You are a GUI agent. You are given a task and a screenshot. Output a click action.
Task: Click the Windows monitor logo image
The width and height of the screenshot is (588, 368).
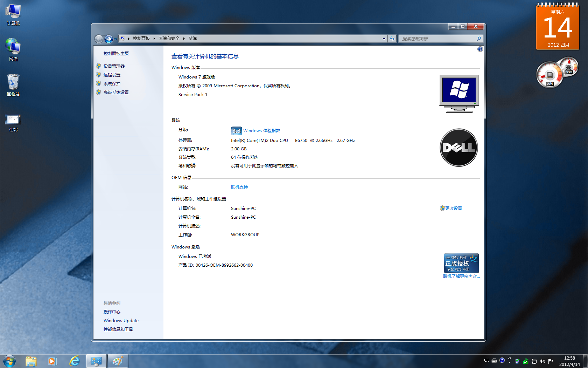tap(459, 94)
